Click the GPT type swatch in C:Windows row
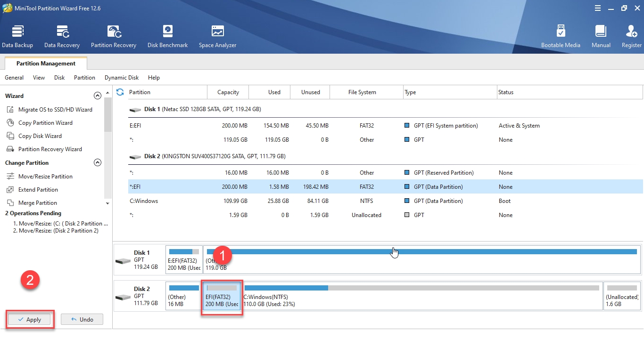The width and height of the screenshot is (644, 339). pos(407,201)
